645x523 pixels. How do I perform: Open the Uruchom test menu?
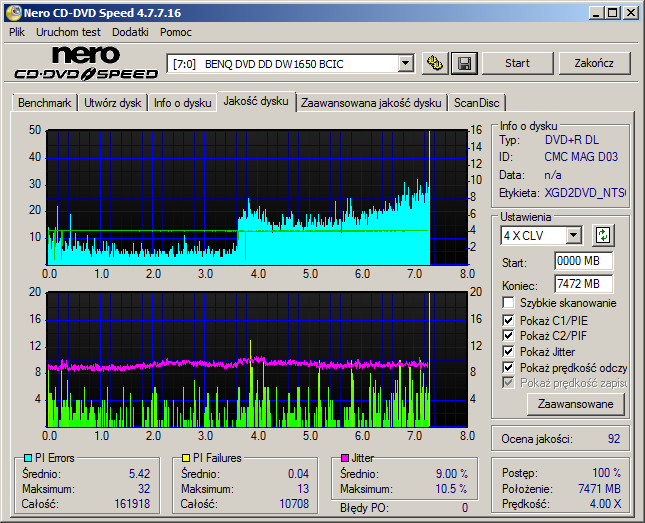point(68,32)
